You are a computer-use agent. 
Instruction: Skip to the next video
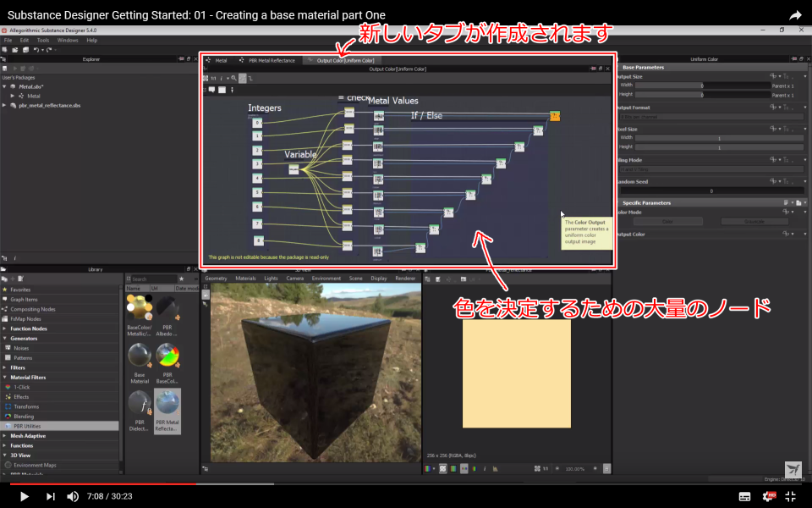tap(50, 496)
